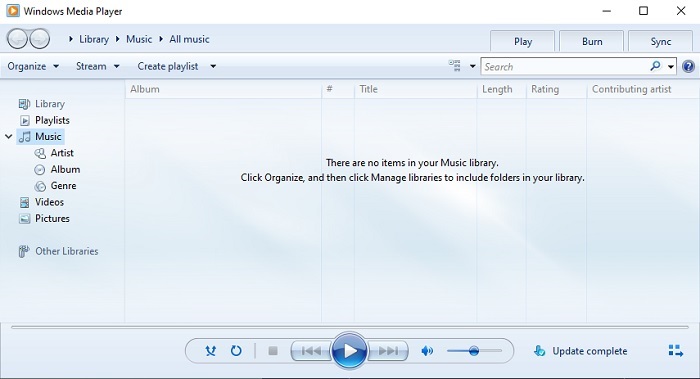Click Library in breadcrumb path
The height and width of the screenshot is (379, 700).
[x=94, y=39]
